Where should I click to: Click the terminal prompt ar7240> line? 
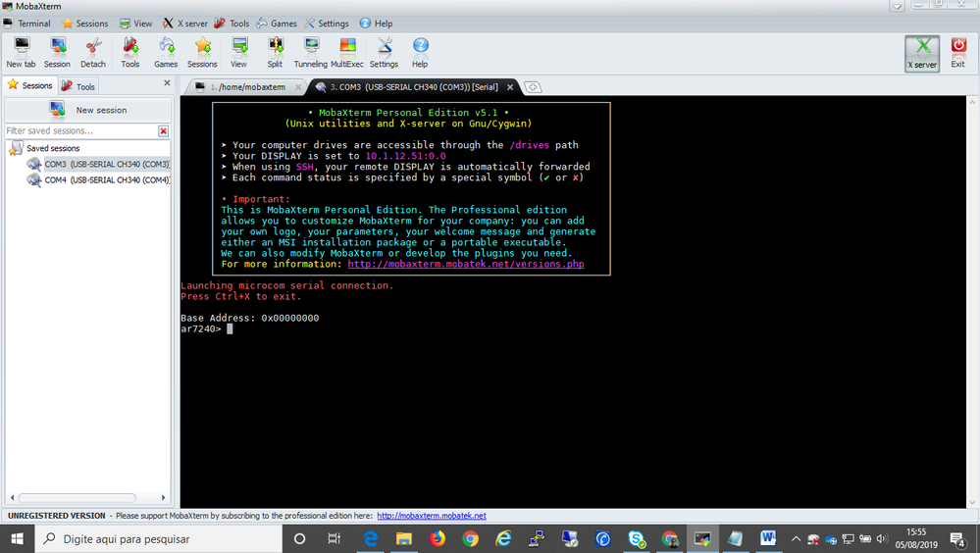(206, 328)
